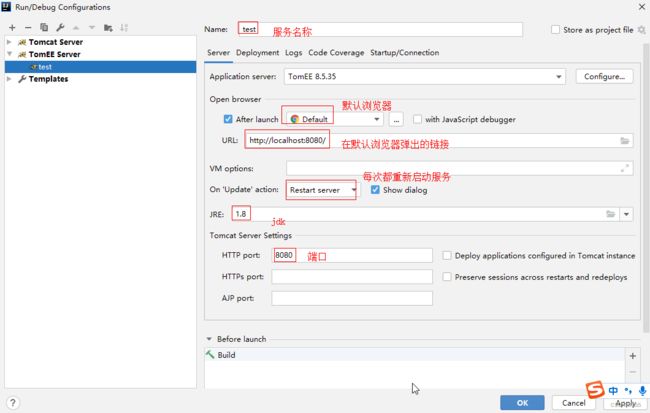
Task: Click the IntelliJ logo in the title bar
Action: tap(6, 7)
